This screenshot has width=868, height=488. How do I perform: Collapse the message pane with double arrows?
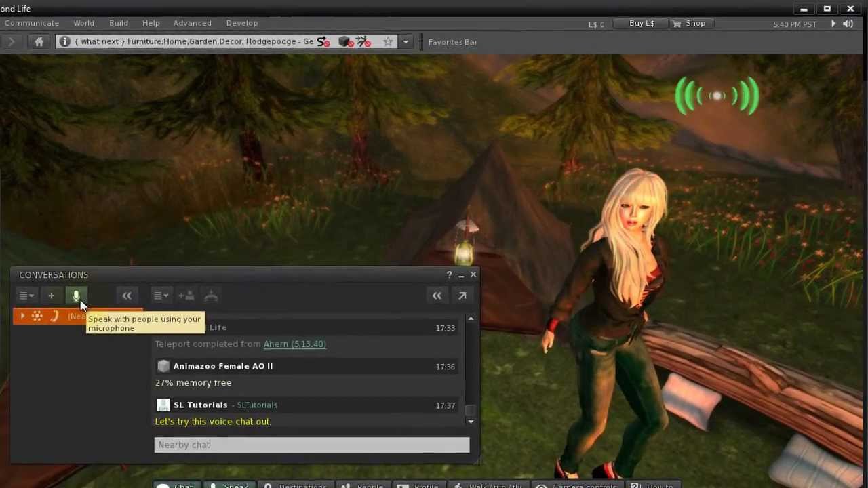pyautogui.click(x=437, y=296)
